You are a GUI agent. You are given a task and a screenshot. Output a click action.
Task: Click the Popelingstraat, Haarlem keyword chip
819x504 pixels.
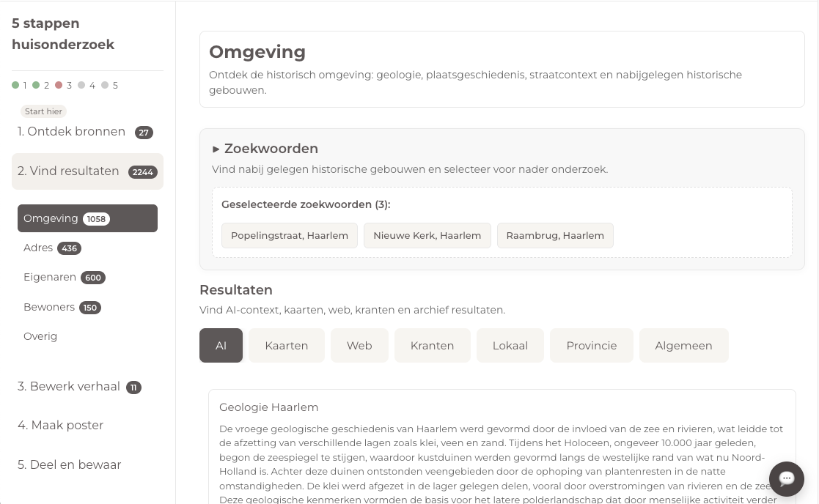(x=289, y=236)
